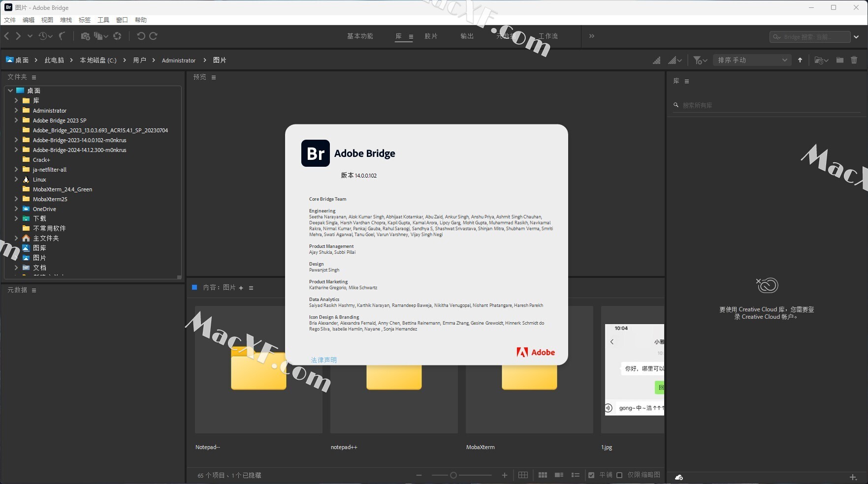Expand the OneDrive folder node

[x=16, y=209]
